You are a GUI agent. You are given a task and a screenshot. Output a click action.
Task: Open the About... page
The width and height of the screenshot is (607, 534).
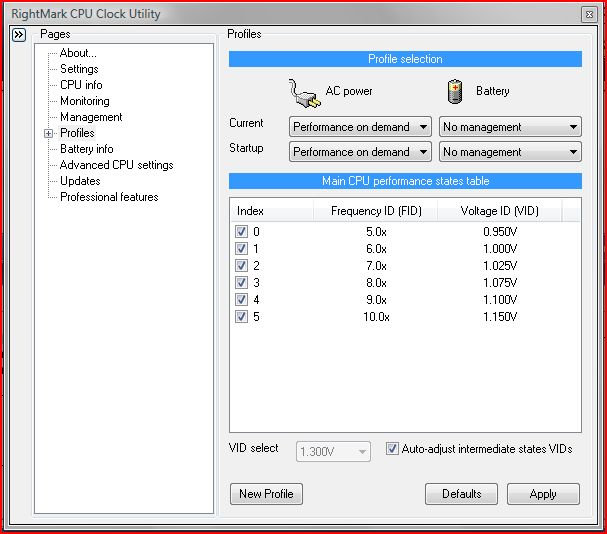pyautogui.click(x=78, y=53)
